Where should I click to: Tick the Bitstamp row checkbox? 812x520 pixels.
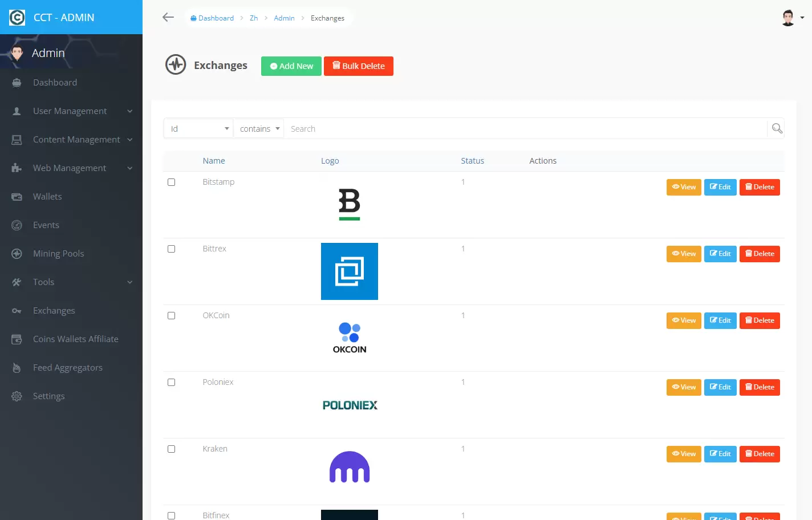pos(171,182)
